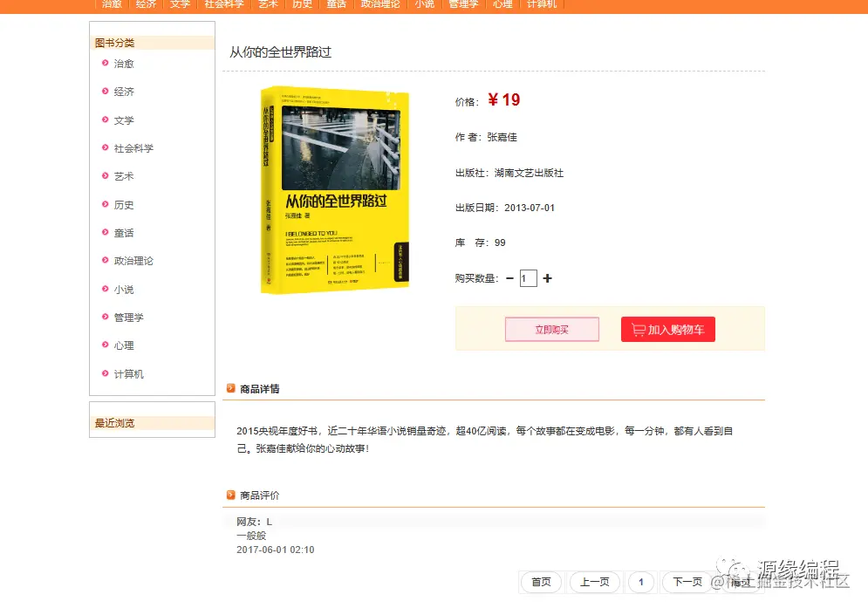The width and height of the screenshot is (868, 608).
Task: Select 经济 in the top orange navigation bar
Action: (x=147, y=3)
